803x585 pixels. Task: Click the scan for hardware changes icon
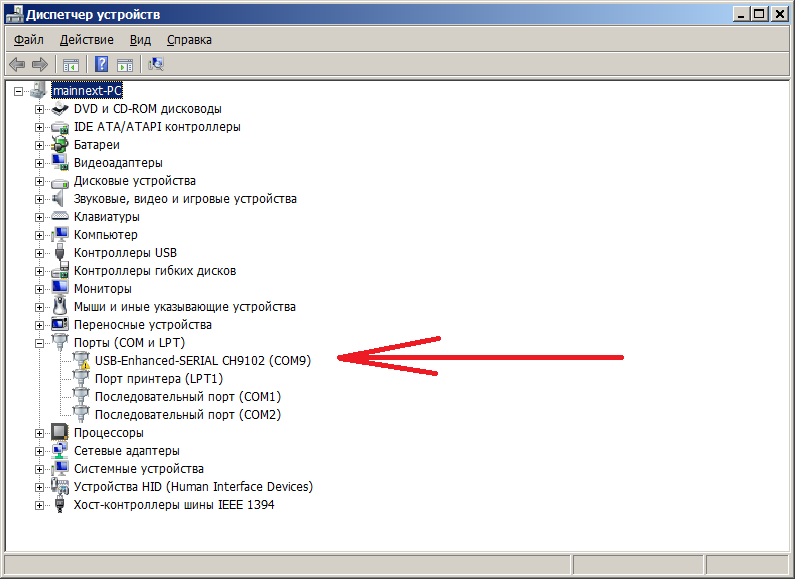[x=156, y=64]
